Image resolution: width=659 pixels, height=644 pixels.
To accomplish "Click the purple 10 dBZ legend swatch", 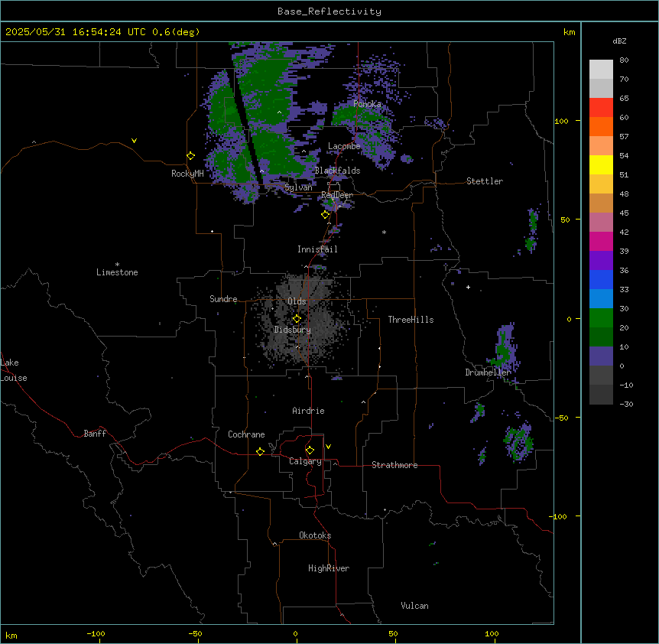I will coord(601,356).
